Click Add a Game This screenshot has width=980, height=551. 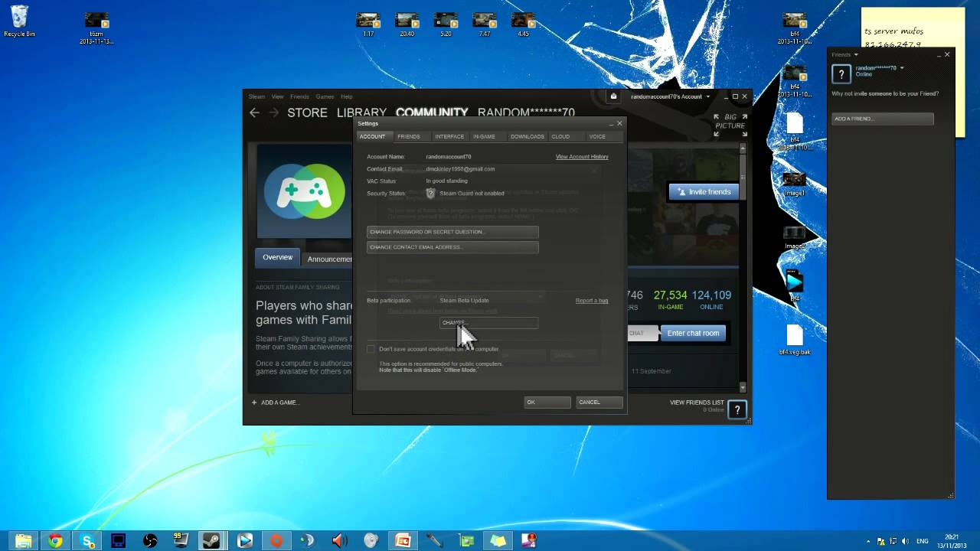[275, 403]
